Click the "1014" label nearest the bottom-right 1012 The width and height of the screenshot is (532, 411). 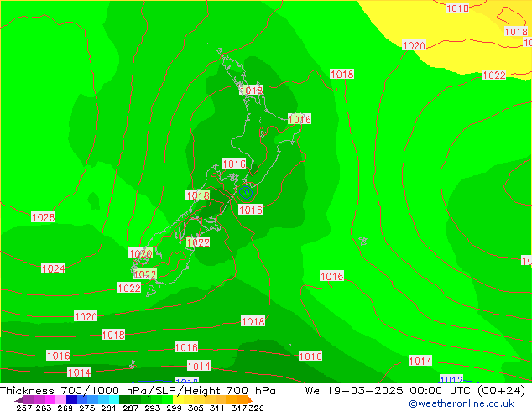click(420, 361)
